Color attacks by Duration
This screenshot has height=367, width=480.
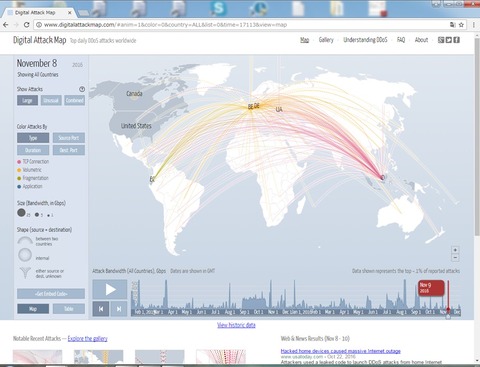pos(33,150)
